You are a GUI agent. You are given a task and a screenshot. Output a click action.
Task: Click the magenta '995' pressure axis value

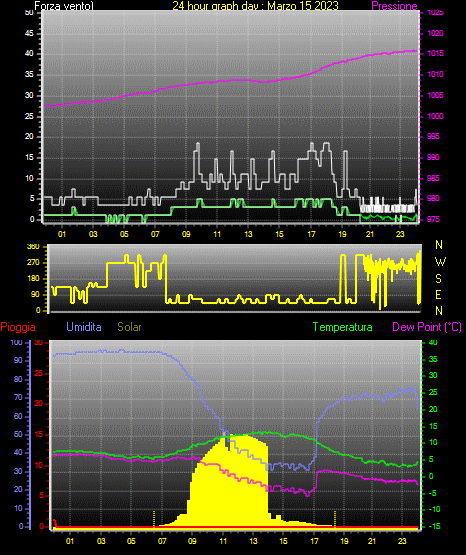pyautogui.click(x=434, y=136)
